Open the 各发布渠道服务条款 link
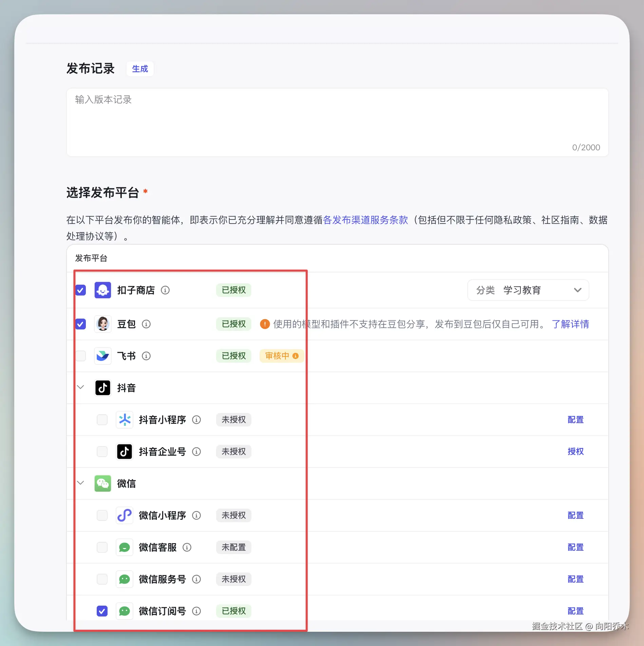 tap(365, 220)
